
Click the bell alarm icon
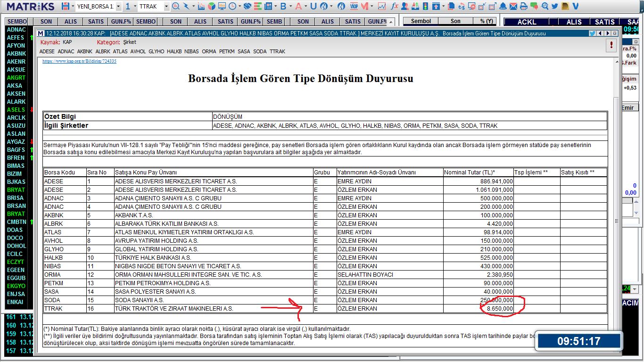click(503, 6)
